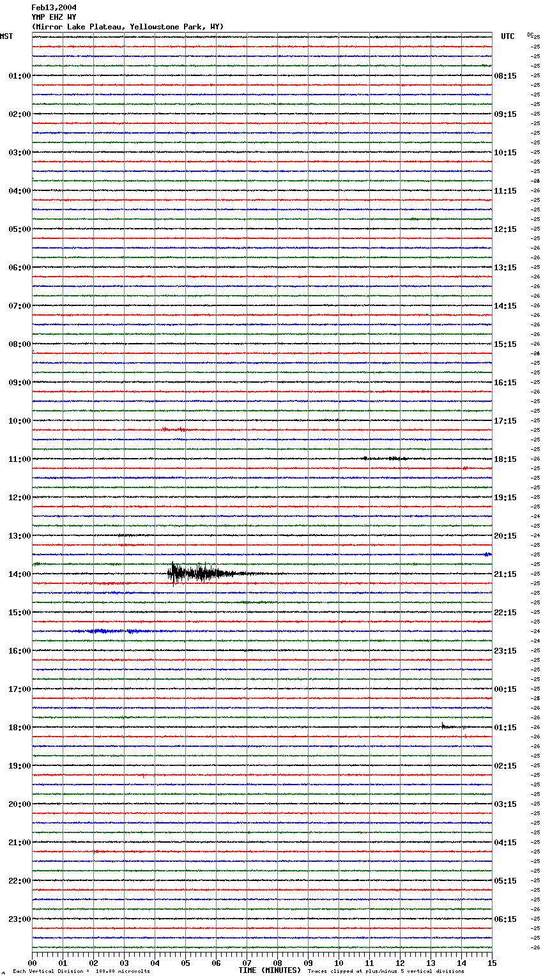Click the "Each Vertical Division = 100.00 microvolts" note
Image resolution: width=543 pixels, height=980 pixels.
pyautogui.click(x=81, y=971)
